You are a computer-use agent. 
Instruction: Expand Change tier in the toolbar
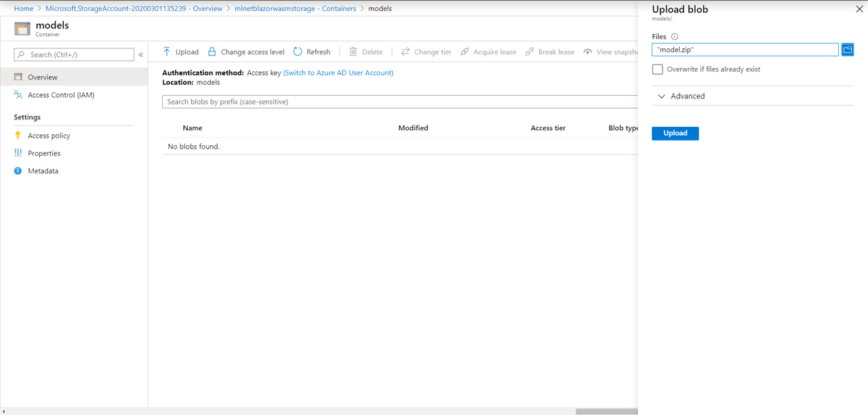tap(406, 52)
